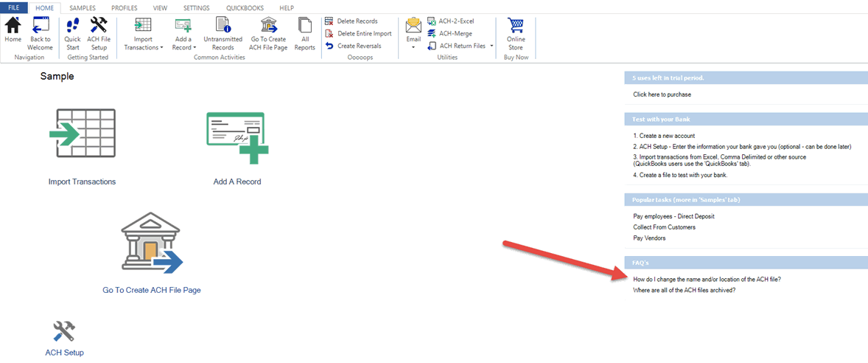Screen dimensions: 868x363
Task: Click '2. ACH Setup' step text
Action: click(743, 147)
